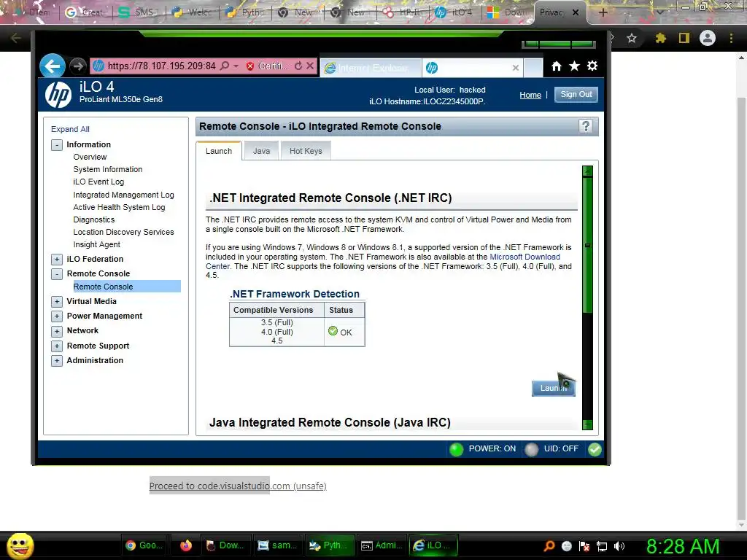This screenshot has height=560, width=747.
Task: Click the IE forward arrow button
Action: [77, 66]
